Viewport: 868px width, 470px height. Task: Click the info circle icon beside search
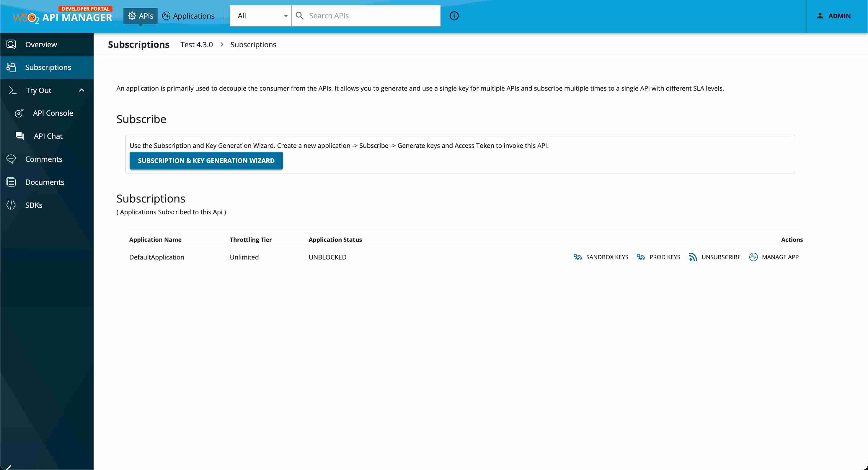point(454,16)
